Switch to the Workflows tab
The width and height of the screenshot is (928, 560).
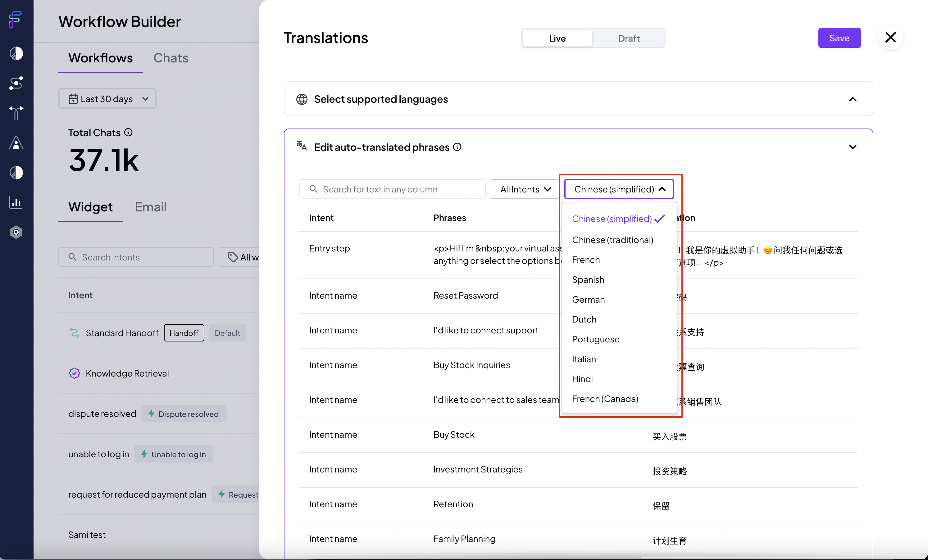[101, 58]
